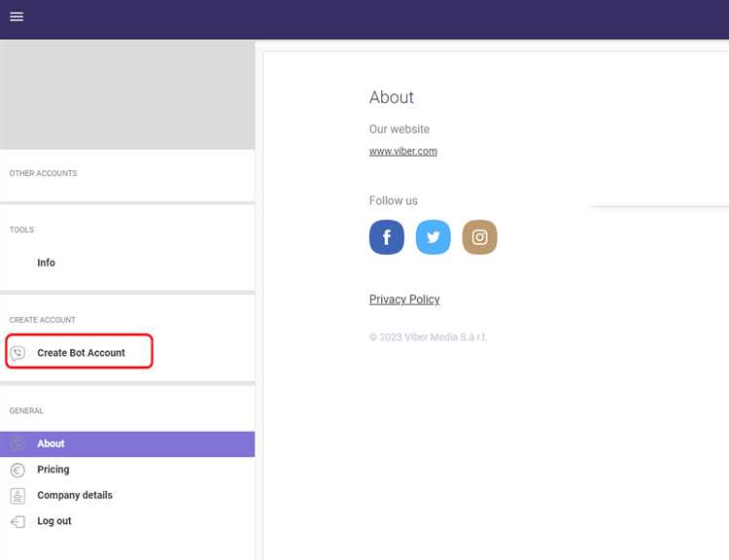Click the TOOLS section label
This screenshot has width=729, height=560.
(x=21, y=229)
